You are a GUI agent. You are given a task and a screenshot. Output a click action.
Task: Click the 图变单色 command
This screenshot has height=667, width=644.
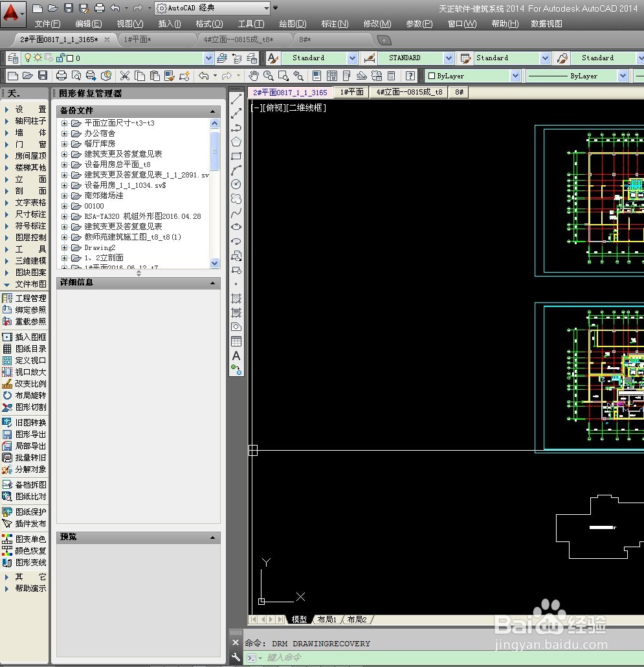point(24,539)
